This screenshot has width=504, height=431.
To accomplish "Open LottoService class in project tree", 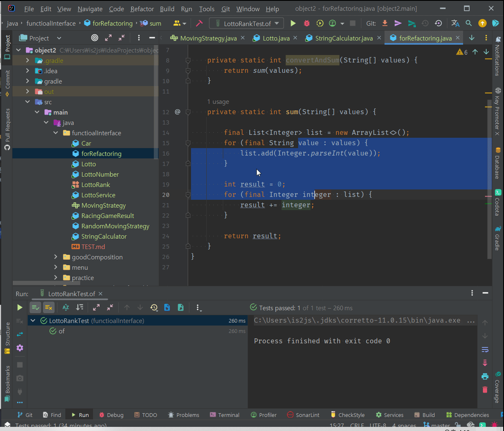I will click(98, 195).
